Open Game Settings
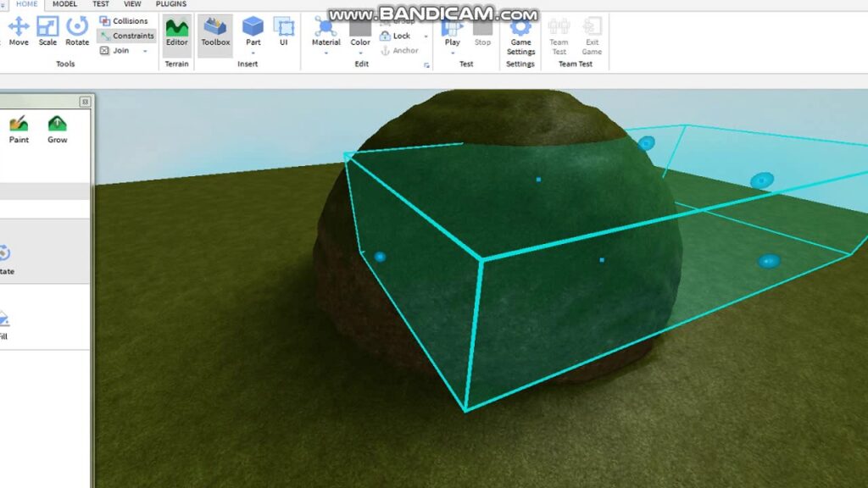Screen dimensions: 868x488 coord(520,36)
